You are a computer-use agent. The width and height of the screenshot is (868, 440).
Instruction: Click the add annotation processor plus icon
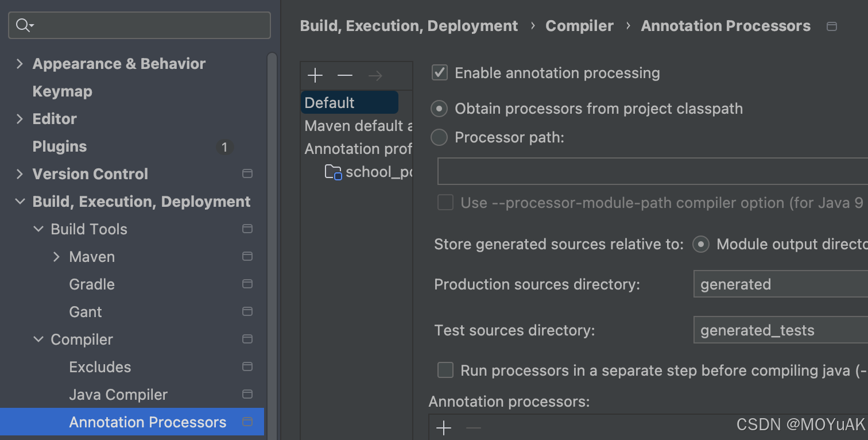coord(444,428)
